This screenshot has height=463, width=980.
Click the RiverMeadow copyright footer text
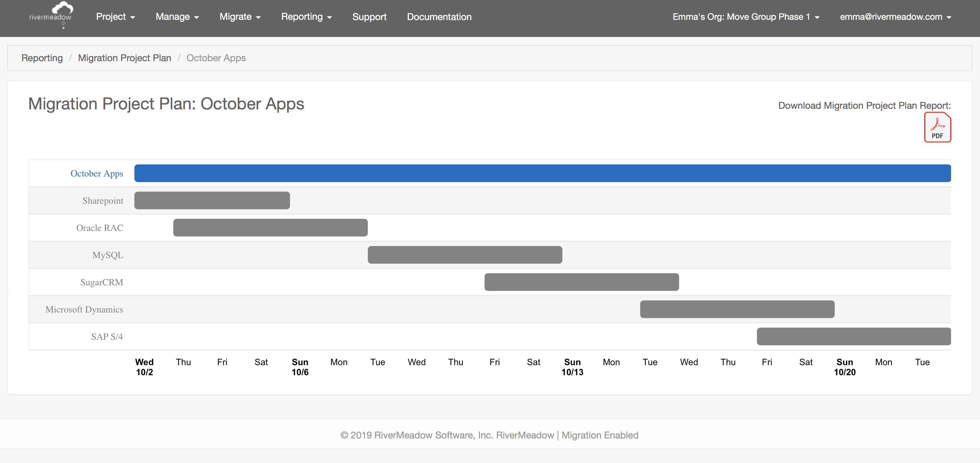pyautogui.click(x=489, y=435)
